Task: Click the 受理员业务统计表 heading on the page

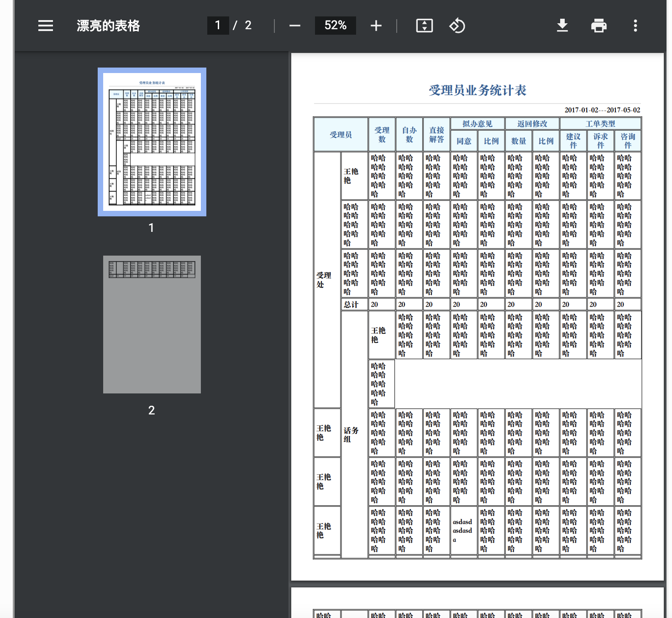Action: (x=477, y=90)
